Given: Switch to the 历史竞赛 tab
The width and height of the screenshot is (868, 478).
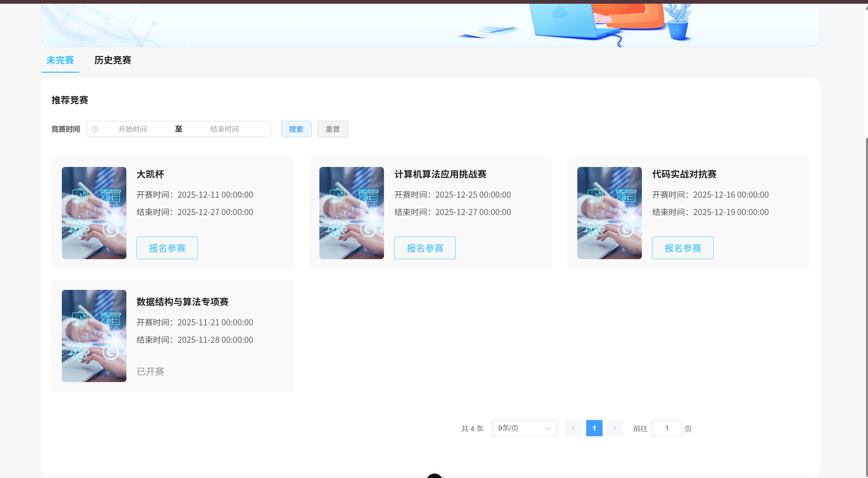Looking at the screenshot, I should click(x=113, y=60).
